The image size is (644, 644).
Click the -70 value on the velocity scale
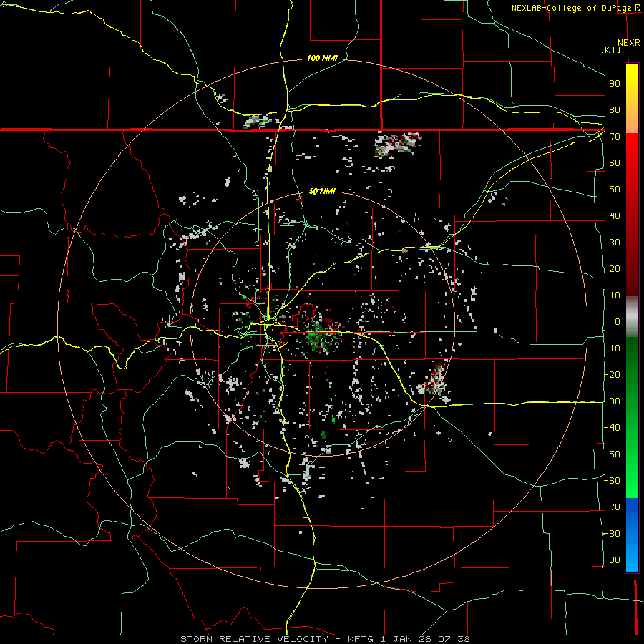point(612,507)
